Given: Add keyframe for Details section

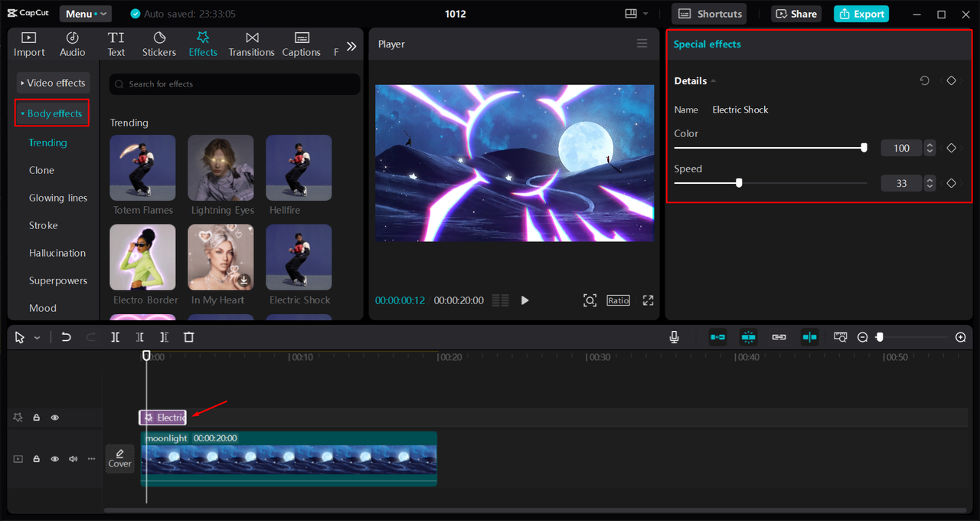Looking at the screenshot, I should (x=952, y=80).
